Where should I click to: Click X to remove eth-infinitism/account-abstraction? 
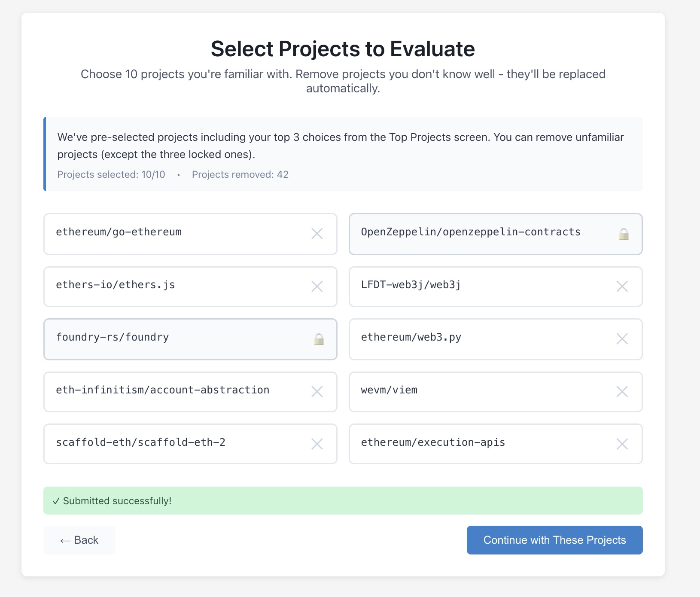(x=317, y=391)
